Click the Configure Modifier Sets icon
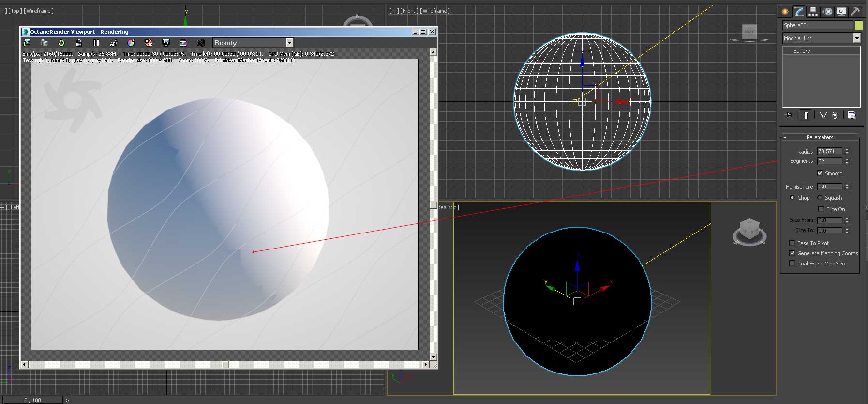The height and width of the screenshot is (404, 868). [852, 115]
